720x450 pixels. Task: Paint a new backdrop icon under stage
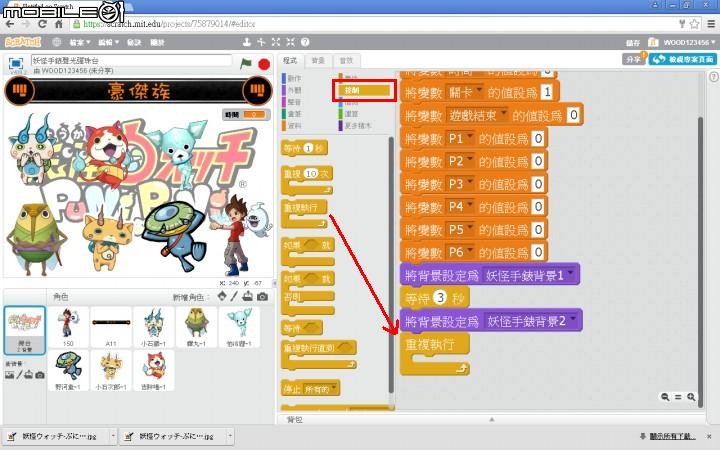[x=19, y=375]
